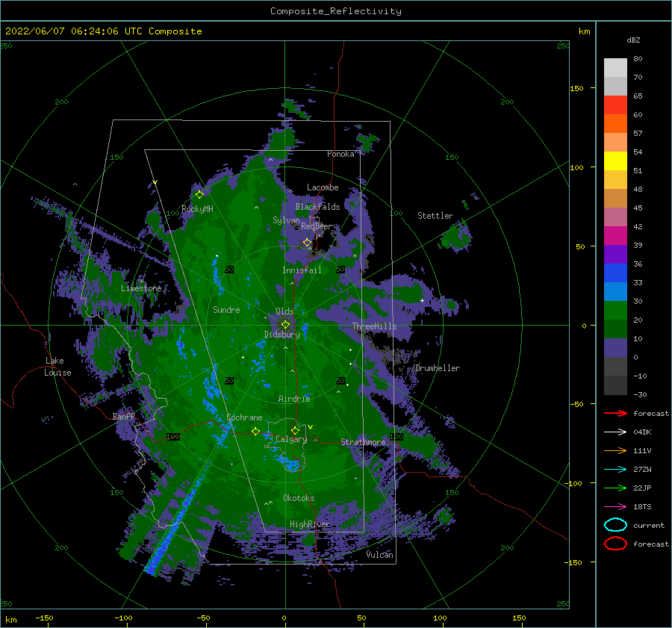The width and height of the screenshot is (672, 628).
Task: Click the yellow diamond marker near RockyMH
Action: [199, 195]
